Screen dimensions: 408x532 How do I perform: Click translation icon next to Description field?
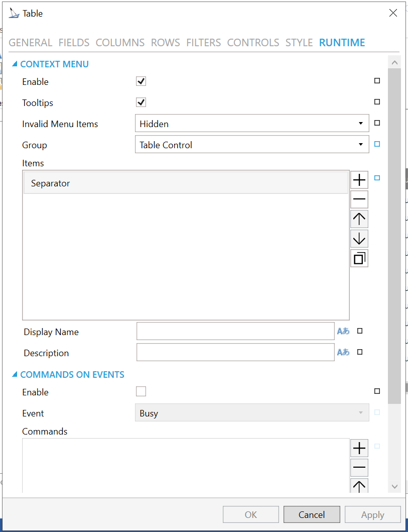[343, 353]
